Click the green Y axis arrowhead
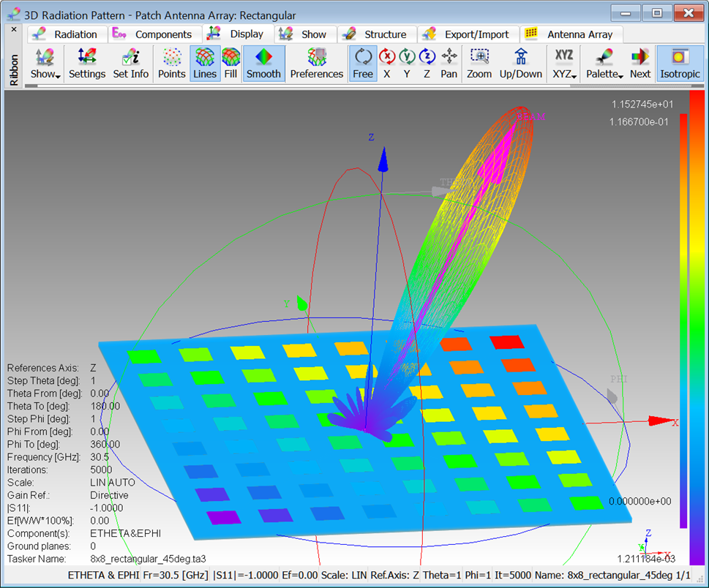The height and width of the screenshot is (588, 709). click(x=302, y=302)
